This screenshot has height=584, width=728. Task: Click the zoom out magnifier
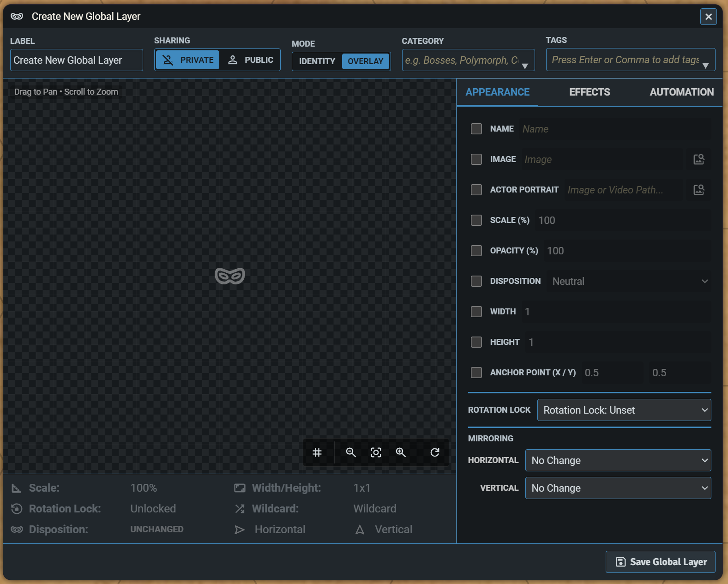(351, 452)
